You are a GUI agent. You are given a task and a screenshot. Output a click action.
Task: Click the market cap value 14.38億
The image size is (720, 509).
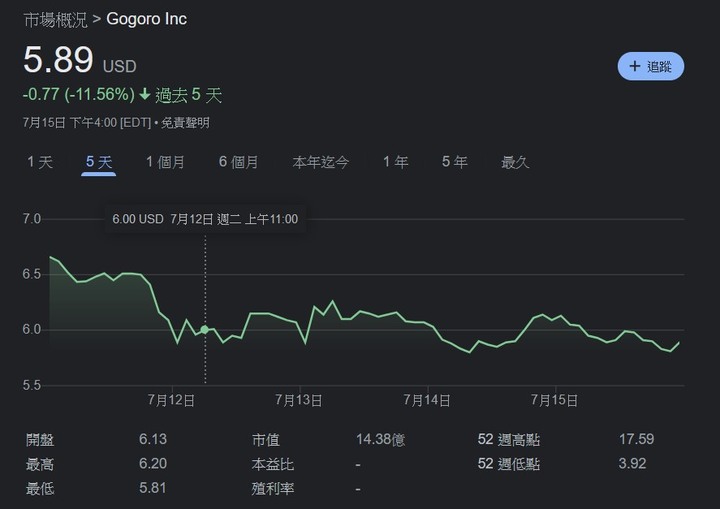381,440
